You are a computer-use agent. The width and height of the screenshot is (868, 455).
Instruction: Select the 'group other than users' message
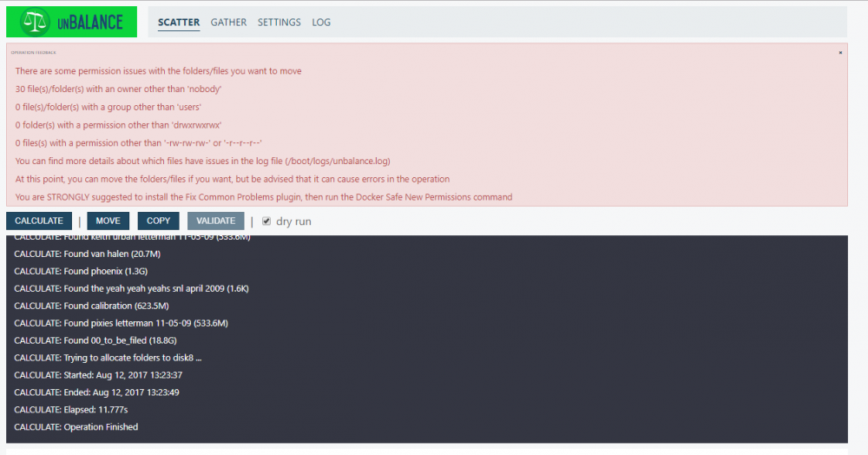(x=108, y=107)
